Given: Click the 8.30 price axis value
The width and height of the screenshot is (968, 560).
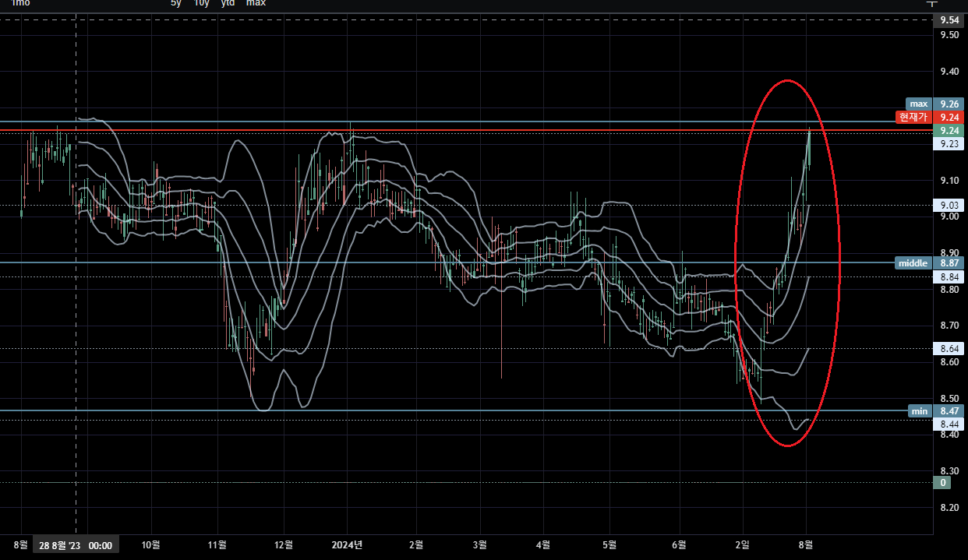Looking at the screenshot, I should click(x=949, y=471).
